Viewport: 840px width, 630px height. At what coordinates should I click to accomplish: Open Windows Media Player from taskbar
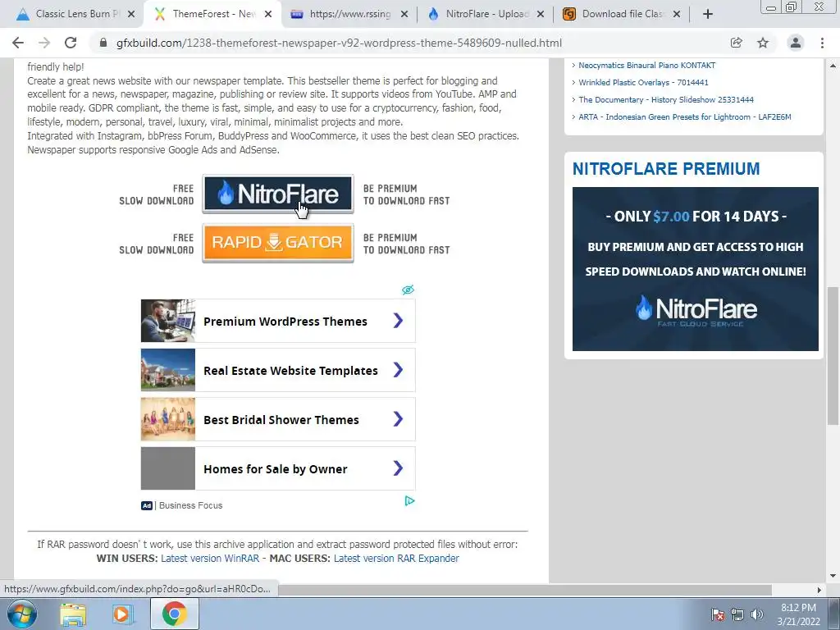tap(121, 614)
